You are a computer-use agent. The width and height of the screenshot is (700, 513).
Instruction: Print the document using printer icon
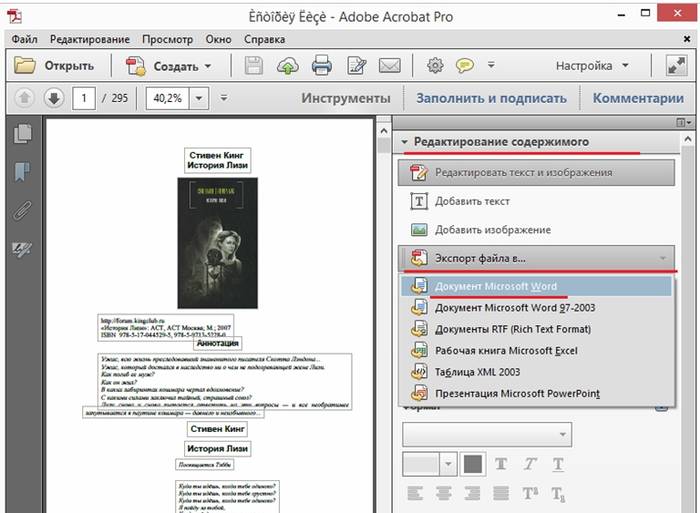[321, 66]
